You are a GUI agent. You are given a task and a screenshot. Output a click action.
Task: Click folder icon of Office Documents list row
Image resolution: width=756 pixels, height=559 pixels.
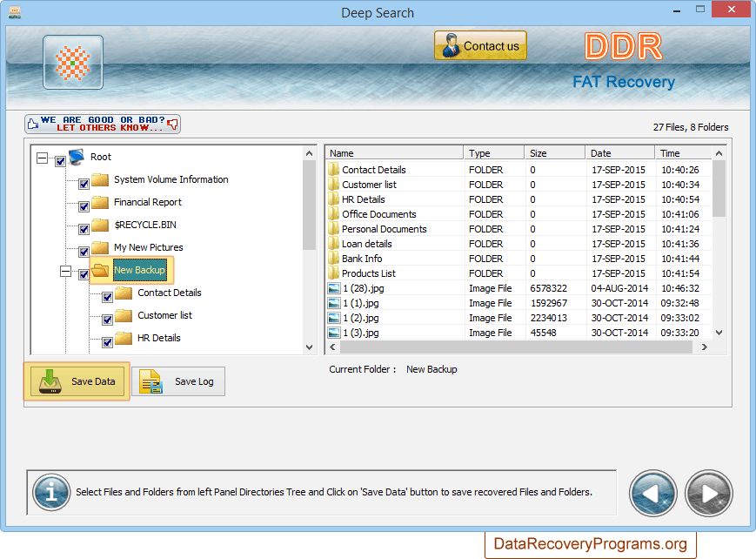[x=334, y=214]
